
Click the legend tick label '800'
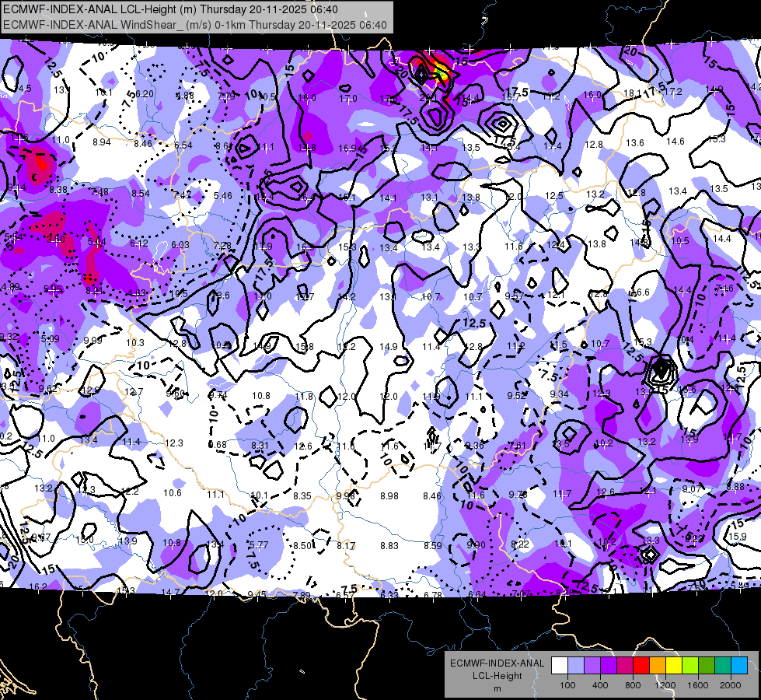click(x=633, y=685)
